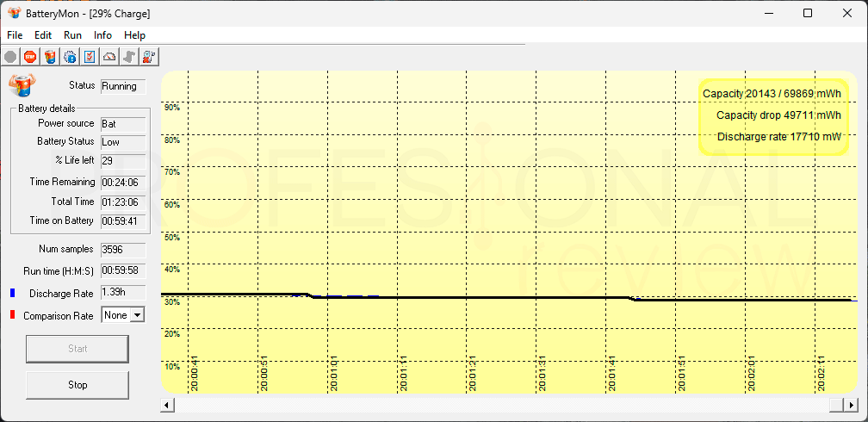The image size is (868, 422).
Task: Click the Time Remaining label
Action: pos(62,182)
